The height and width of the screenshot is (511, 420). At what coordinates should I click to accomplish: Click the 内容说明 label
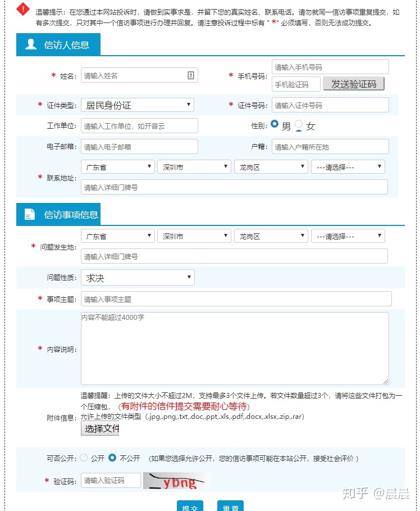coord(62,349)
